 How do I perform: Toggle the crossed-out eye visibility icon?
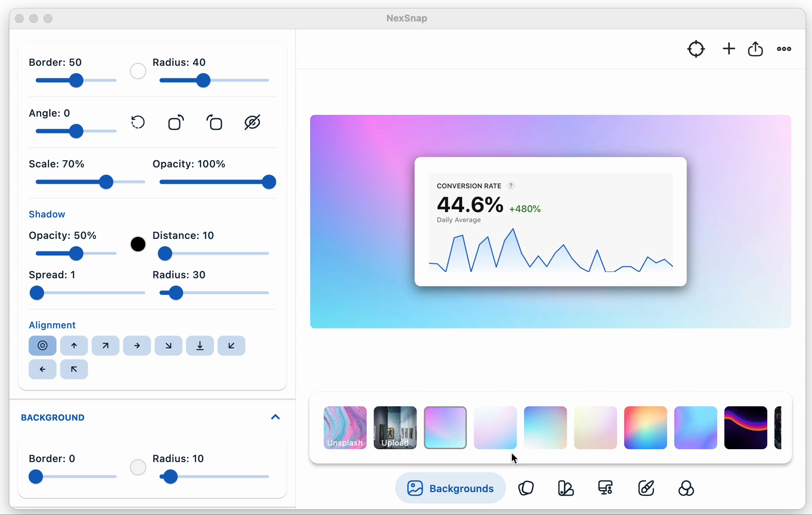click(x=252, y=123)
